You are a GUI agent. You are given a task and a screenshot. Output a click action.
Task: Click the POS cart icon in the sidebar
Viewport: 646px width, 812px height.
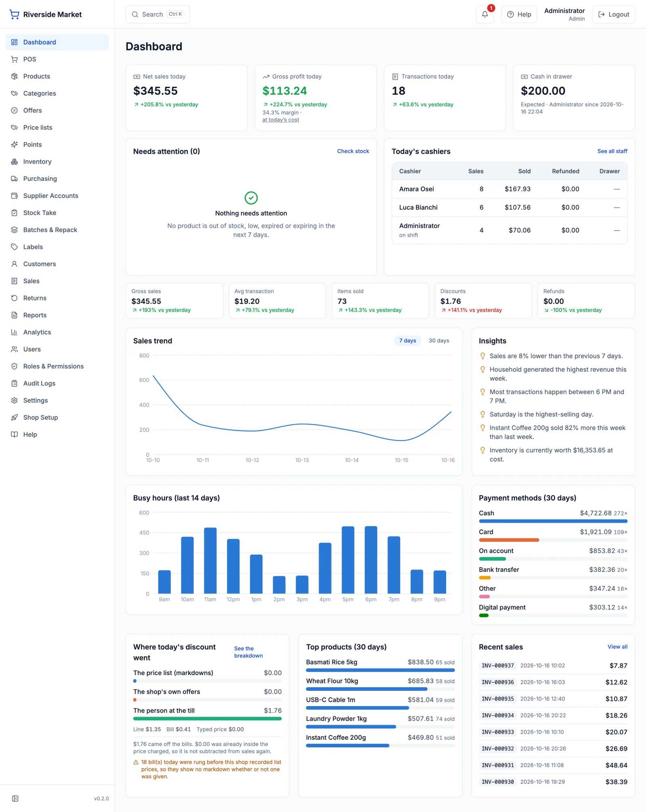15,59
